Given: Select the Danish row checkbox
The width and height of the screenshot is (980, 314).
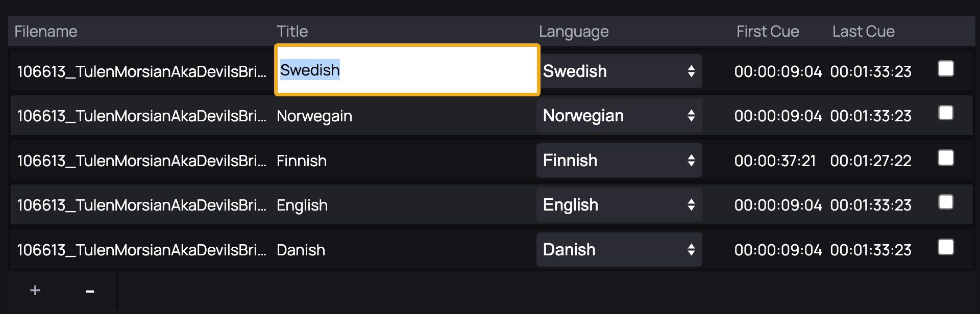Looking at the screenshot, I should [x=946, y=247].
